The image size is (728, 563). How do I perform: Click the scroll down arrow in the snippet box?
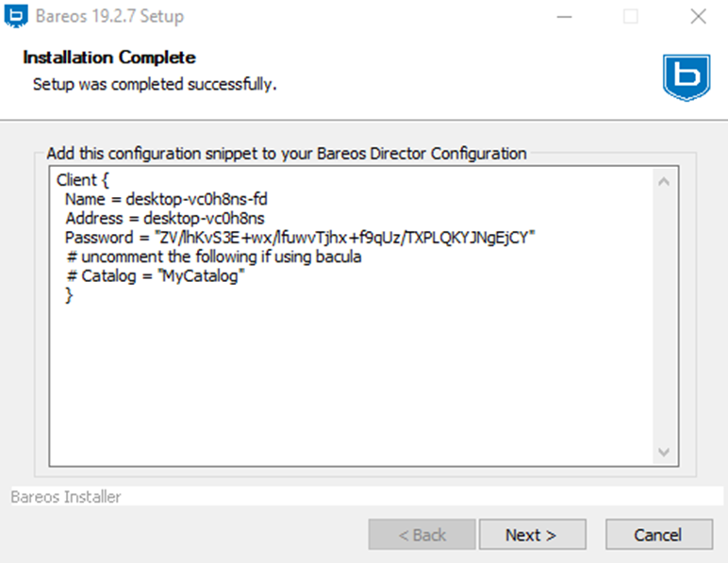coord(663,451)
